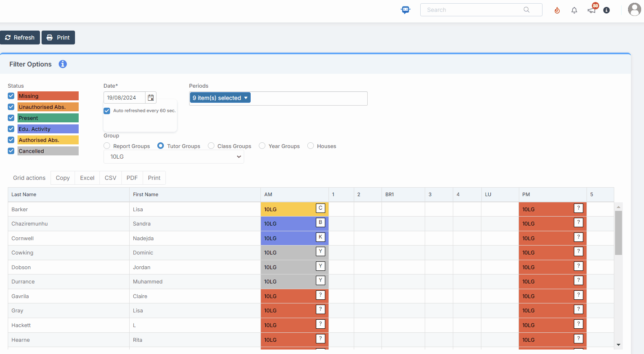
Task: Select the Houses radio button
Action: [311, 146]
